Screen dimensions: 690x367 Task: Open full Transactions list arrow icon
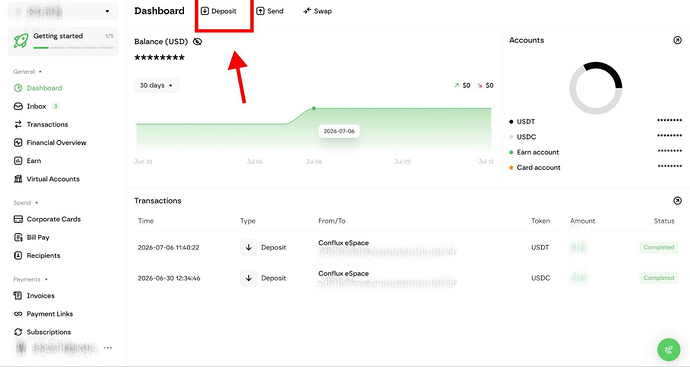pyautogui.click(x=677, y=201)
